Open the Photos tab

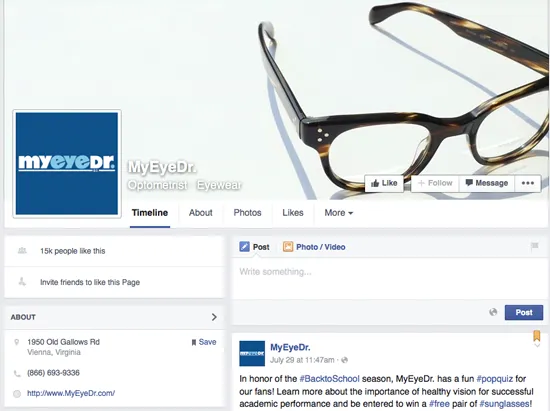247,213
